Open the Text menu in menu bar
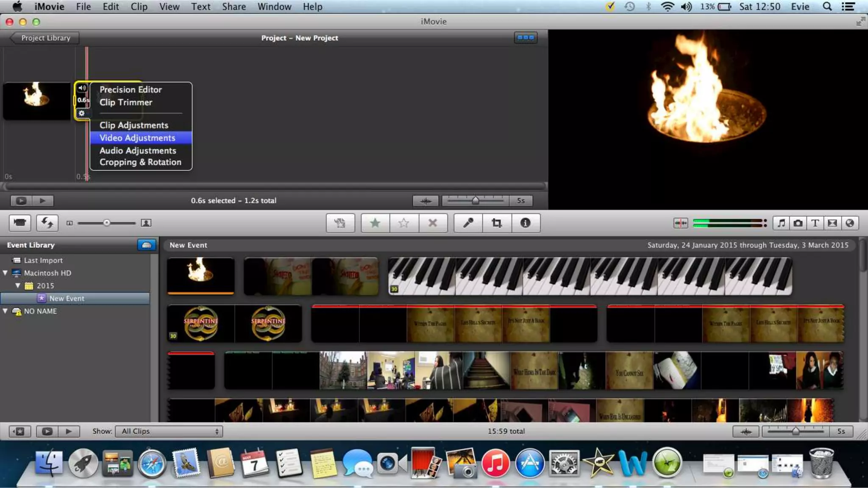 pyautogui.click(x=201, y=6)
